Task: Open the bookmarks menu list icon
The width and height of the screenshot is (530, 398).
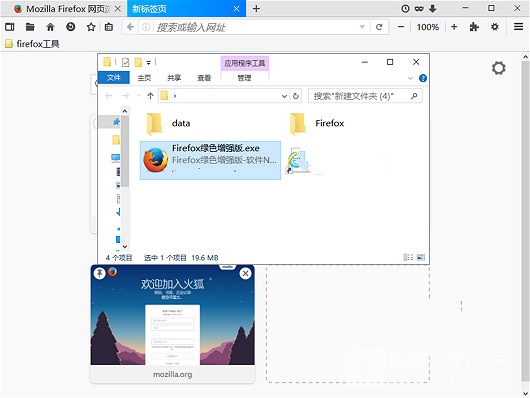Action: click(x=109, y=27)
